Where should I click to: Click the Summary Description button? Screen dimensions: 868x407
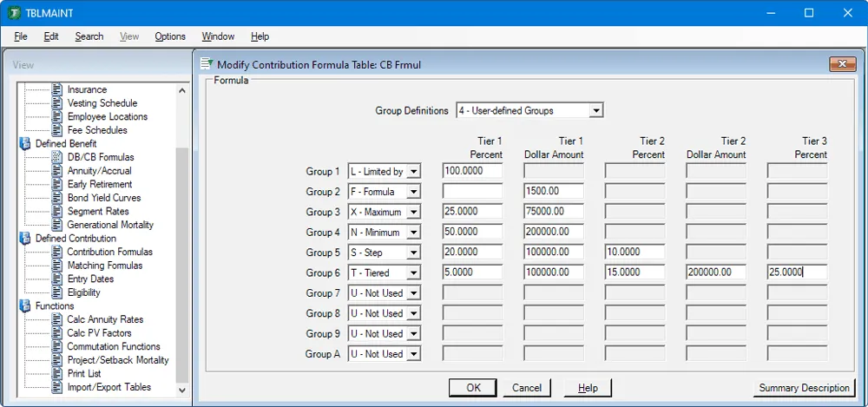tap(804, 388)
